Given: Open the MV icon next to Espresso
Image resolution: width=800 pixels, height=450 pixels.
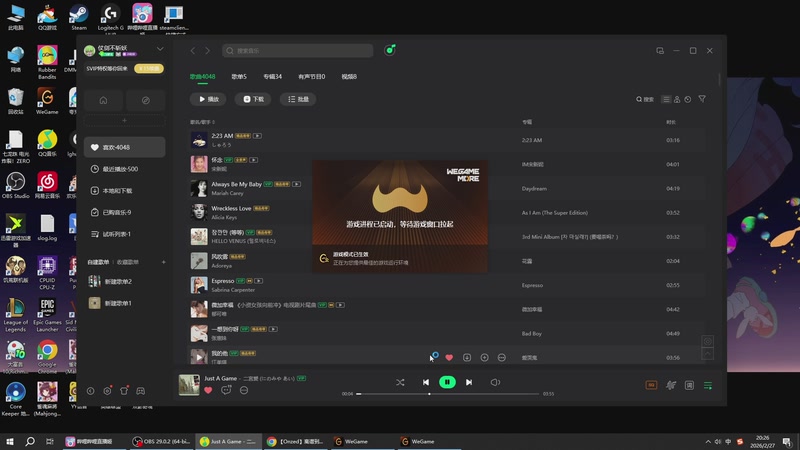Looking at the screenshot, I should [259, 281].
